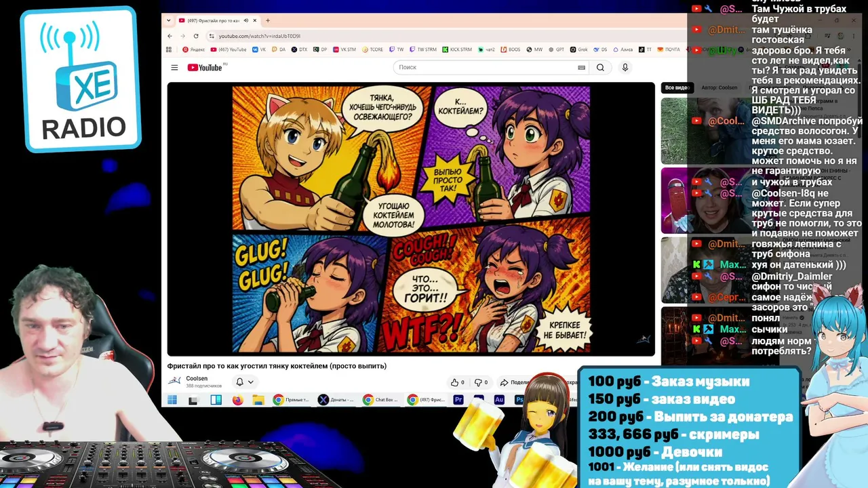The width and height of the screenshot is (868, 488).
Task: Open the TT bookmark
Action: 645,49
